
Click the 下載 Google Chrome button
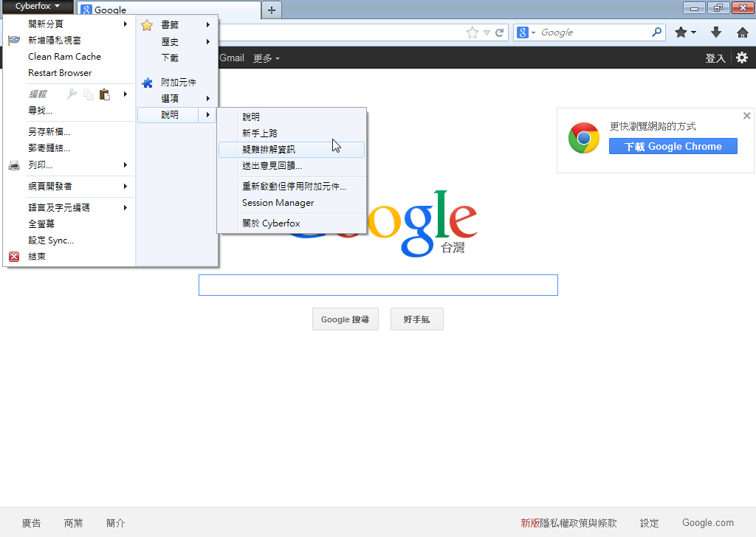pos(673,146)
